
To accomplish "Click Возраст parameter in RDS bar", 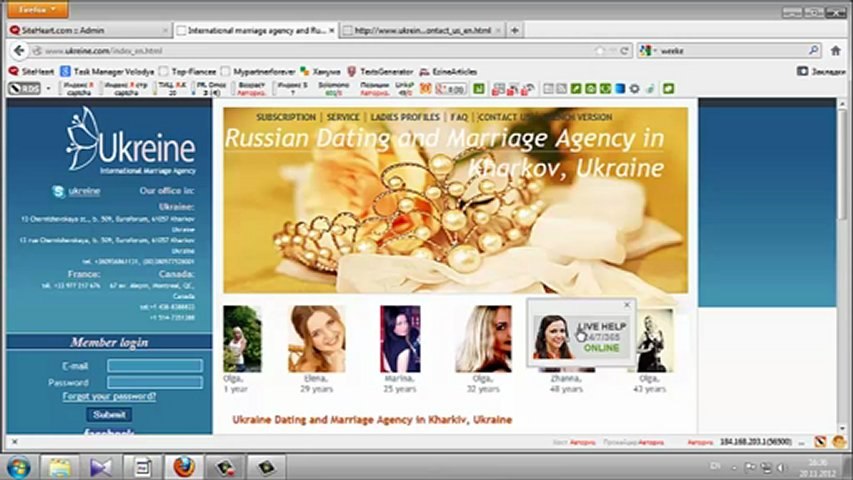I will point(251,89).
